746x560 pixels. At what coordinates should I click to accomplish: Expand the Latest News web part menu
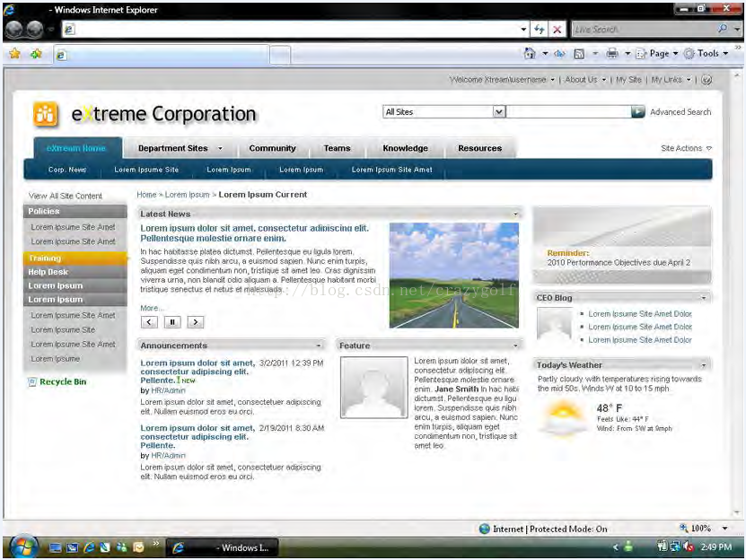pos(515,214)
